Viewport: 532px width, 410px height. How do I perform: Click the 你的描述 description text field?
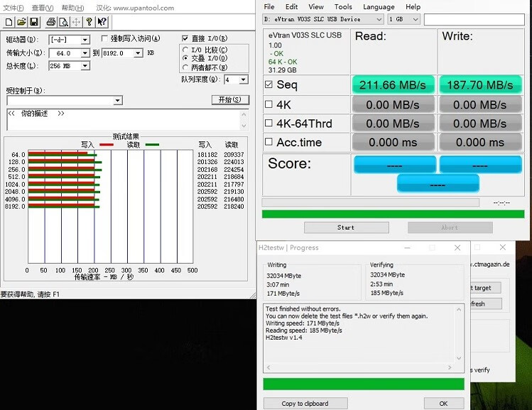click(126, 119)
